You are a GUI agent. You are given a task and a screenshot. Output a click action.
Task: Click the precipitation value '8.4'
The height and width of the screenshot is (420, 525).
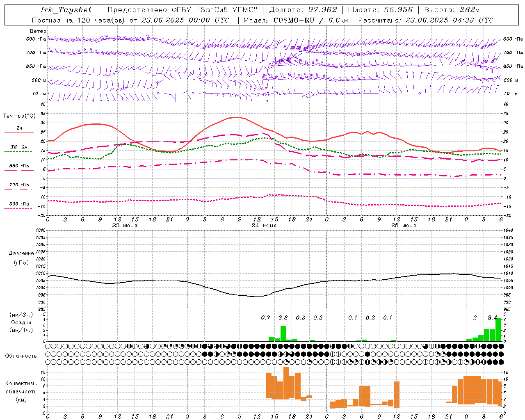(x=492, y=317)
